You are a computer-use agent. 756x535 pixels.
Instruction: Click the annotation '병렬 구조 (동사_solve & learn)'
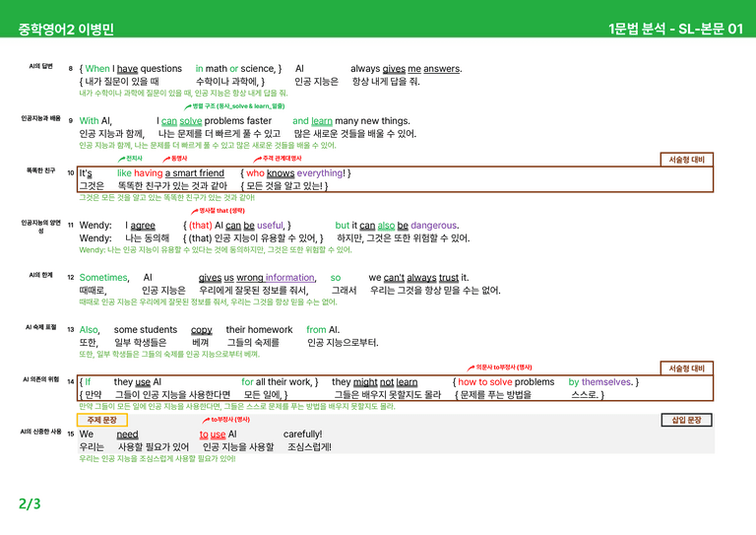(235, 106)
